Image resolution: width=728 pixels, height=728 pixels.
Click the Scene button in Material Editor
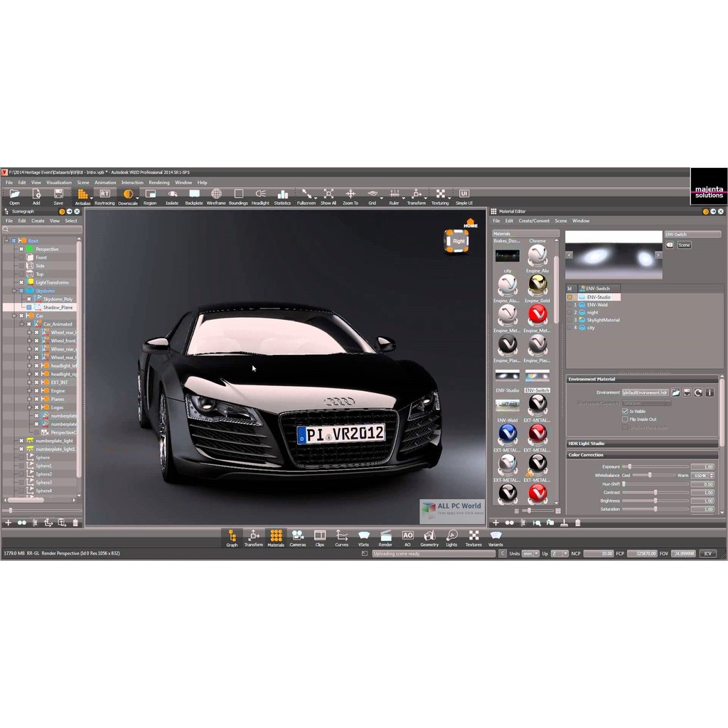click(x=685, y=245)
